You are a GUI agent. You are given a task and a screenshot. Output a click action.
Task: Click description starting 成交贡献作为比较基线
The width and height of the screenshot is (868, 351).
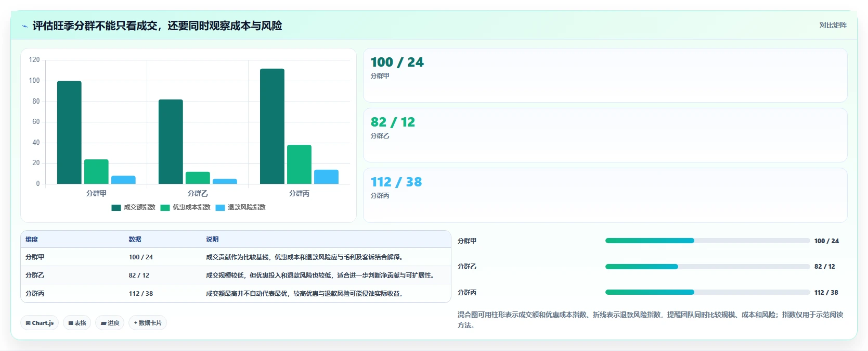[x=305, y=257]
